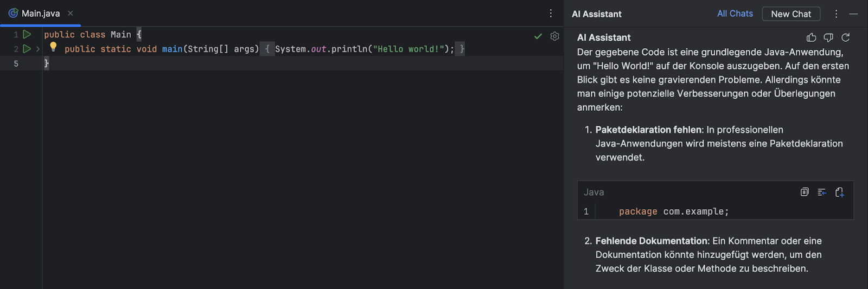Click the Java label in snippet header

pyautogui.click(x=593, y=192)
